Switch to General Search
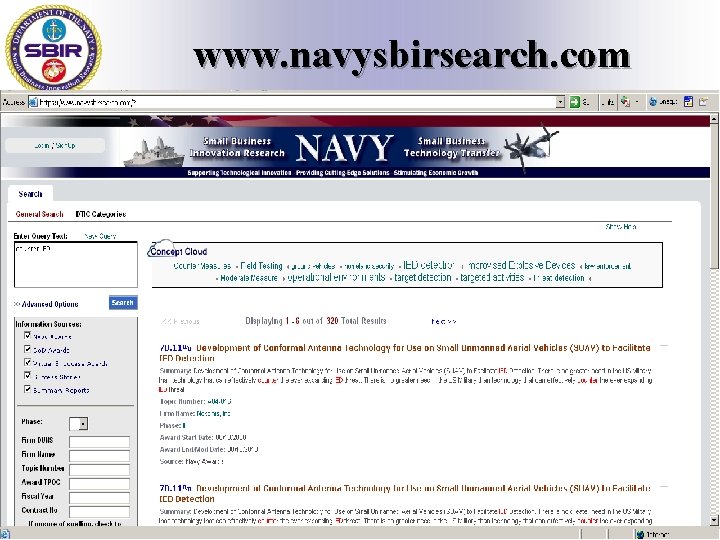The width and height of the screenshot is (720, 540). point(39,214)
